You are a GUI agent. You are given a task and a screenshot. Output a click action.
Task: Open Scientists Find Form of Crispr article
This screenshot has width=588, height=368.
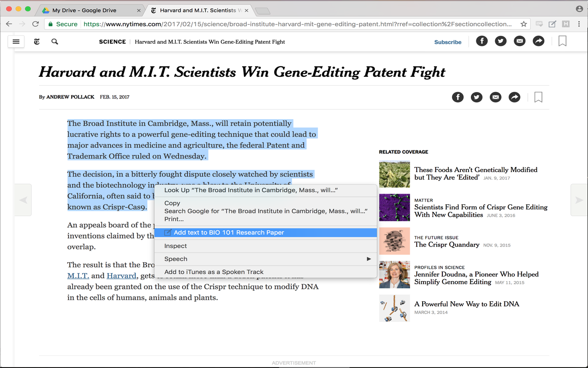pos(481,211)
